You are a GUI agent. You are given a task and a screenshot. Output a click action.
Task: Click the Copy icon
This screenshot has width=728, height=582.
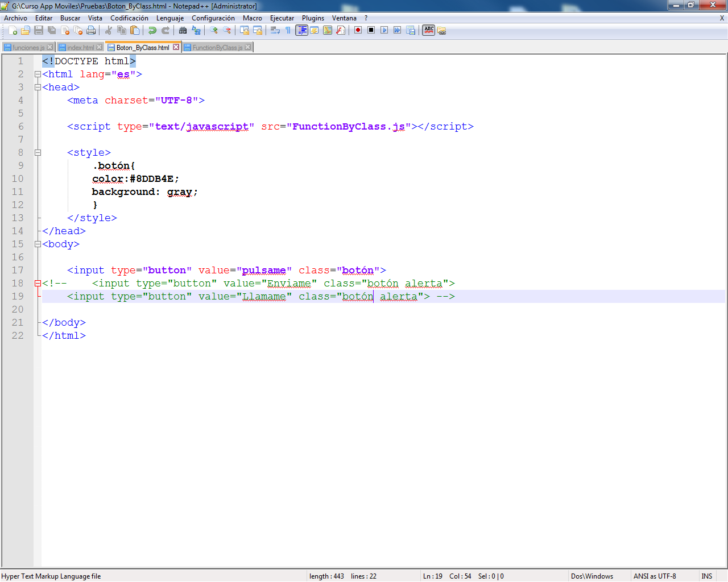(x=122, y=30)
